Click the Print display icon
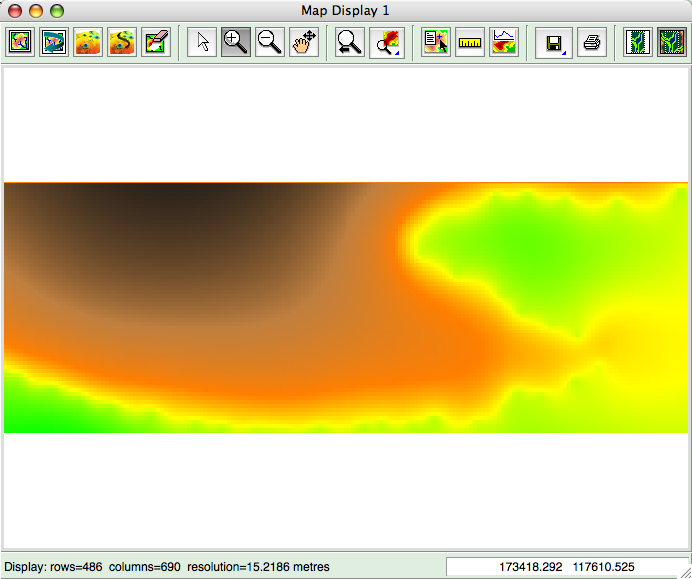The height and width of the screenshot is (579, 692). point(591,42)
